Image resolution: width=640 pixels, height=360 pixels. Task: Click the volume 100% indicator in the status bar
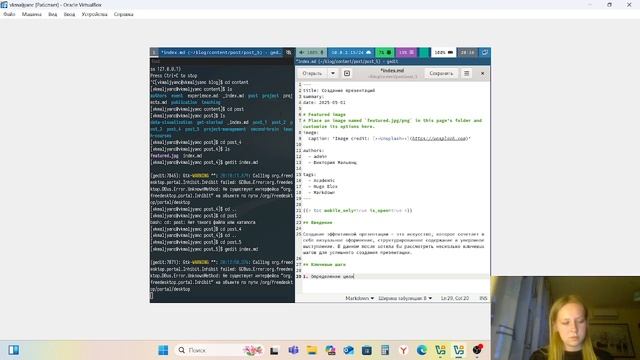coord(311,52)
